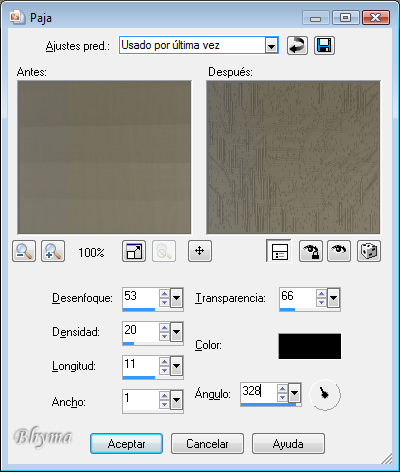Toggle auto proof eye with lock
The height and width of the screenshot is (472, 400).
[x=311, y=251]
